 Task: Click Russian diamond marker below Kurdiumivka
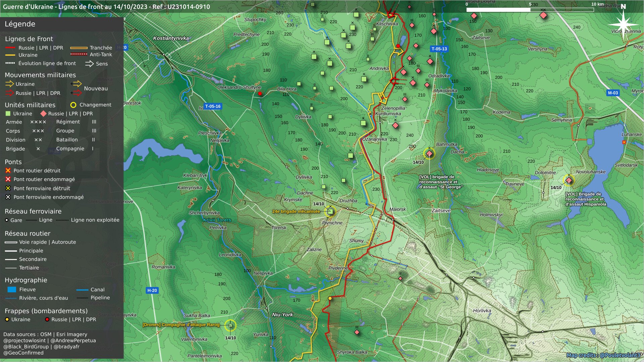[x=395, y=125]
